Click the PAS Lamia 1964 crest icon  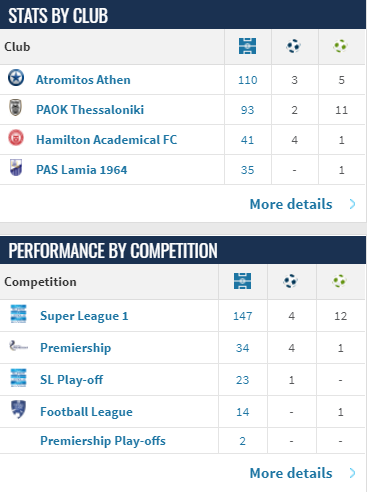point(16,167)
